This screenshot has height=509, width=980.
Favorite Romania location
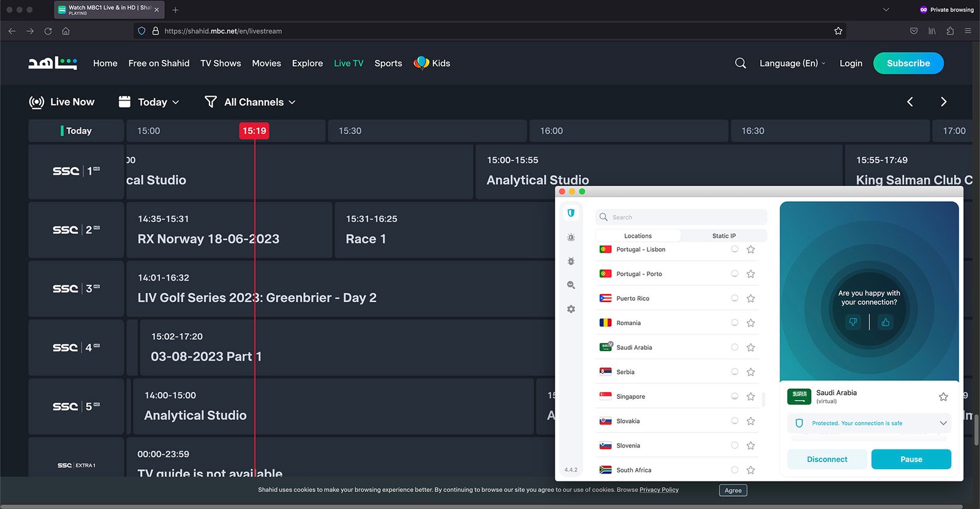coord(750,323)
